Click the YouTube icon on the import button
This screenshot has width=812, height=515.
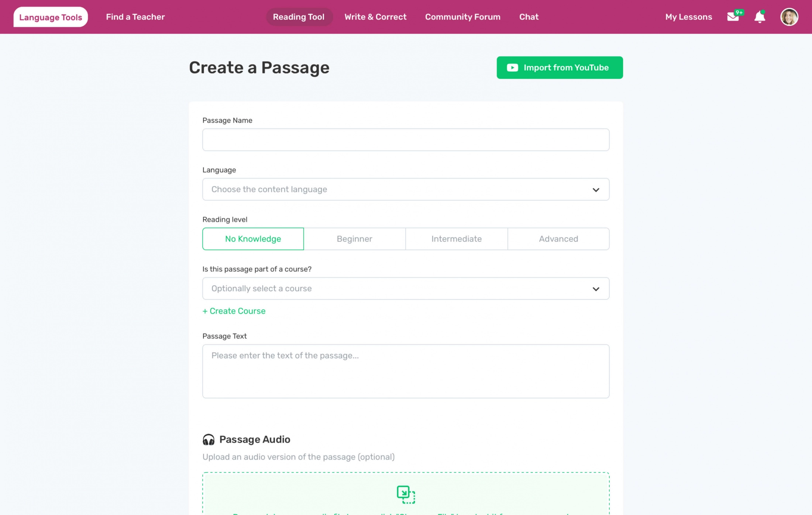(512, 68)
